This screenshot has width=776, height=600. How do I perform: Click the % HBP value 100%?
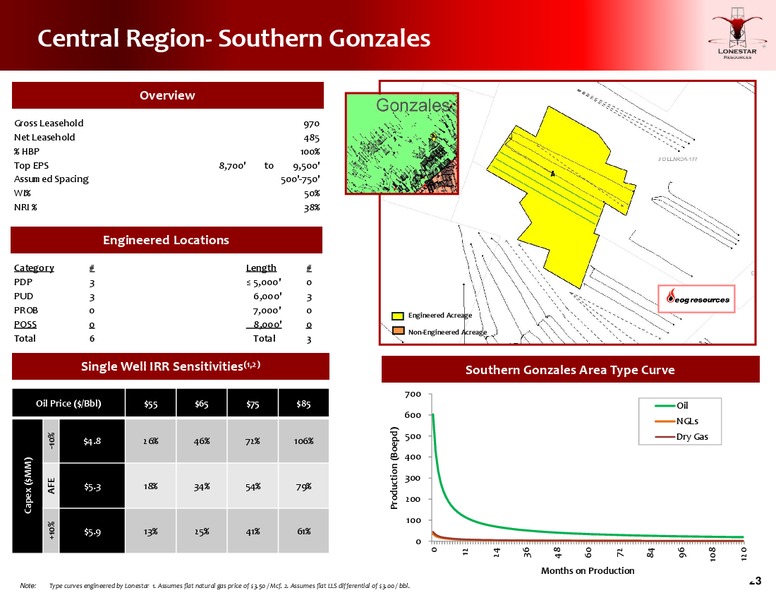point(310,151)
